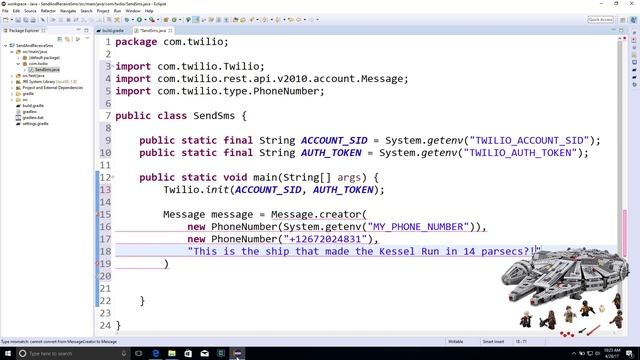Viewport: 640px width, 360px height.
Task: Collapse the src/main/java folder
Action: coord(12,52)
